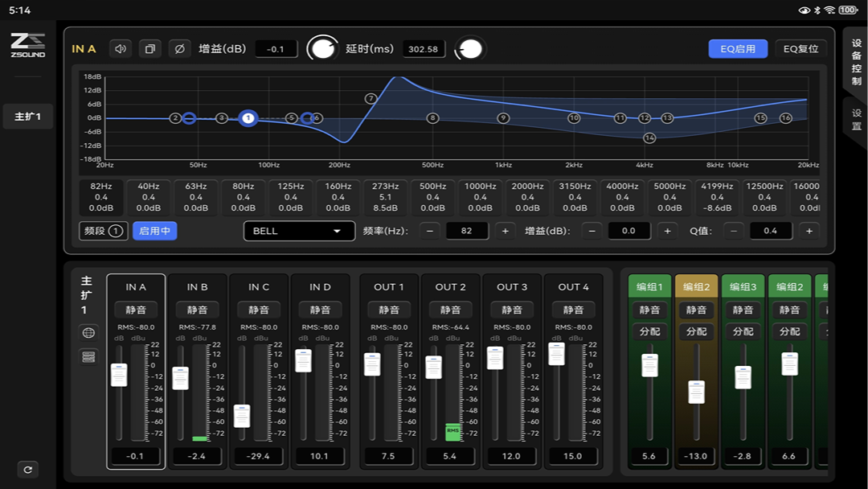This screenshot has height=489, width=868.
Task: Toggle the 启用中 band active button
Action: pos(154,231)
